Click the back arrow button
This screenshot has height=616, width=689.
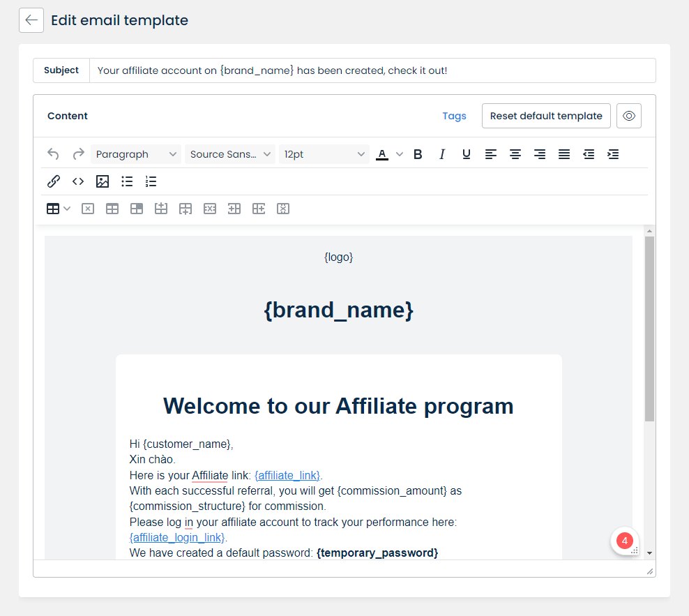[x=31, y=20]
